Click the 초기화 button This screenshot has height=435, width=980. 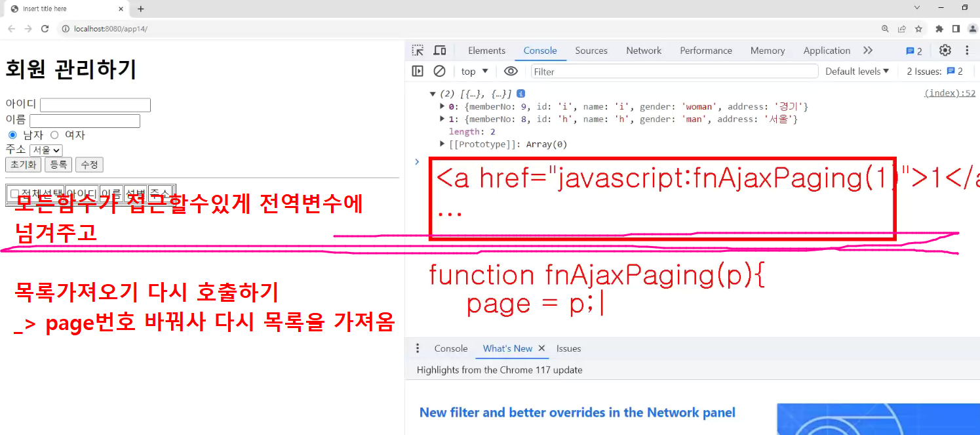(x=23, y=165)
